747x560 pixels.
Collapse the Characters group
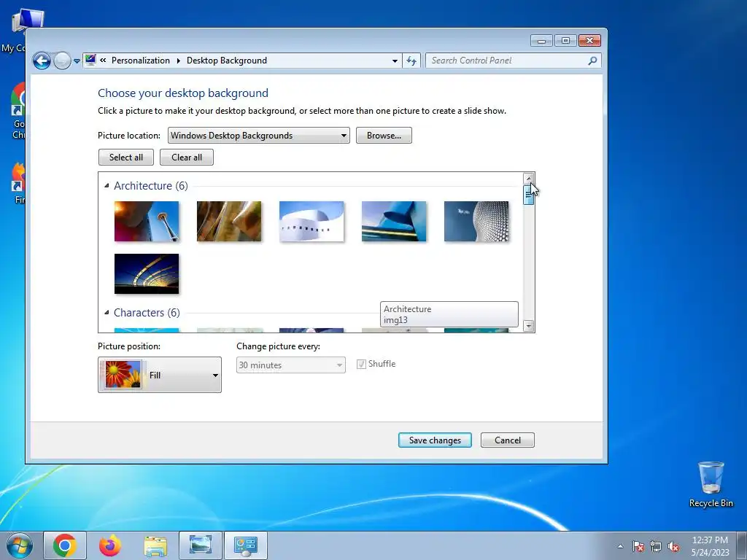coord(107,312)
